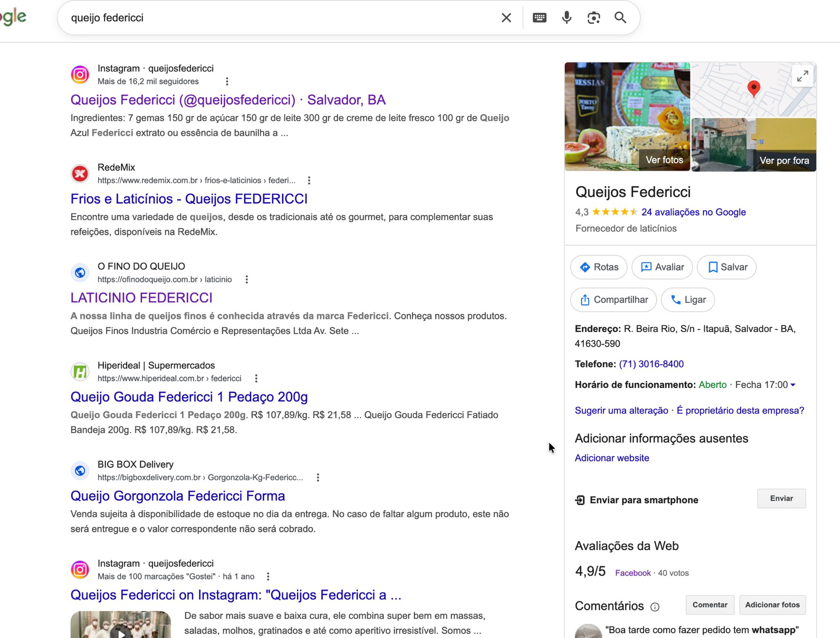Viewport: 840px width, 638px height.
Task: Open three-dot menu for Hiperideal result
Action: click(x=256, y=379)
